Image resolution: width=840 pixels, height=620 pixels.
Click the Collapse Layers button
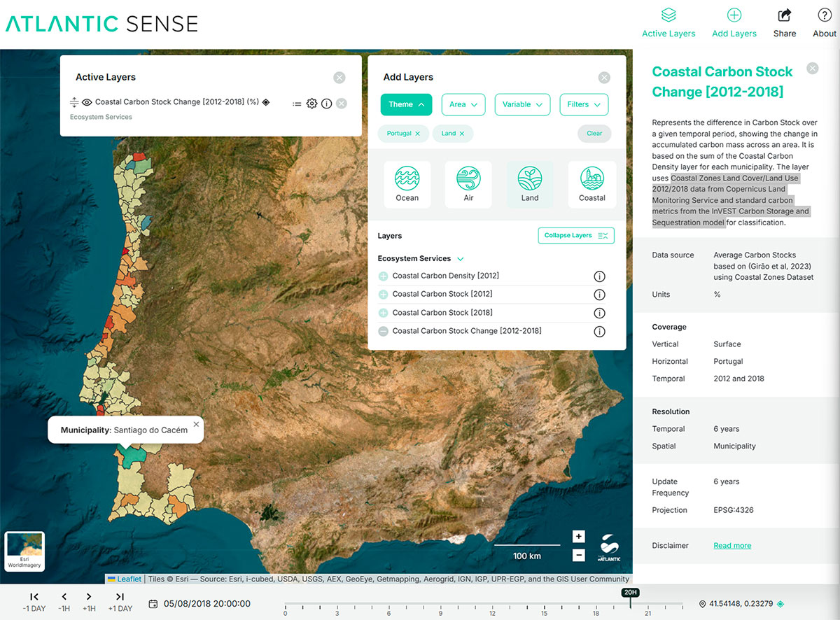(x=576, y=236)
